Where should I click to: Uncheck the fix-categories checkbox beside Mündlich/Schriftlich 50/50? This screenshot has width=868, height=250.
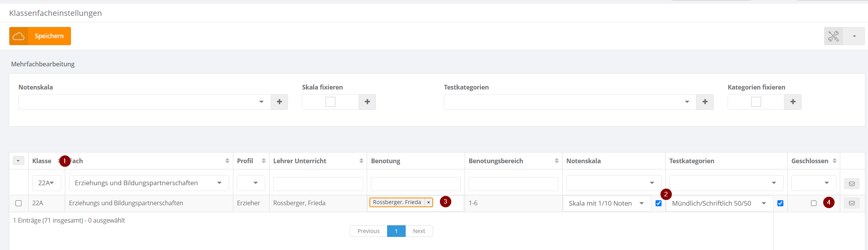(780, 203)
